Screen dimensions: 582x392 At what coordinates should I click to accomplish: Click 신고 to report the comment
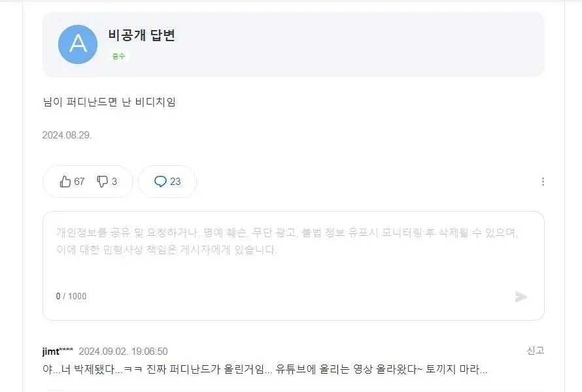pos(536,351)
